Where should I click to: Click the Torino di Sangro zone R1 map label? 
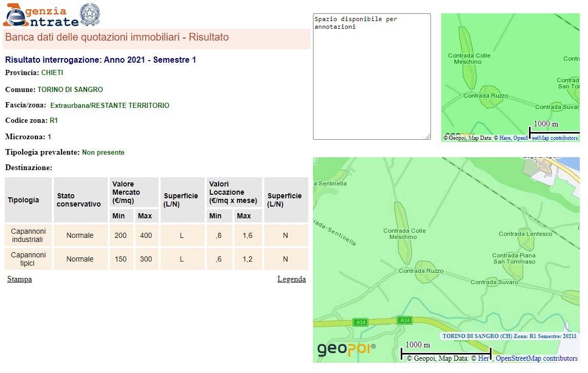coord(509,336)
